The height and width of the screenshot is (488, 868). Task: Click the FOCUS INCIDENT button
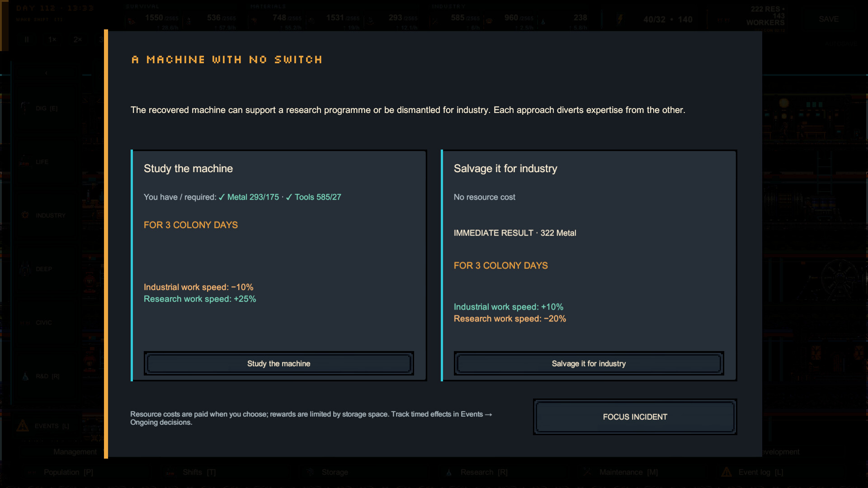(635, 417)
